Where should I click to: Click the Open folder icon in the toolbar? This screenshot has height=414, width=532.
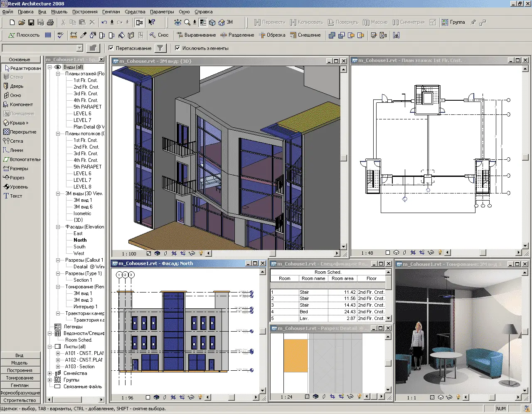point(22,22)
